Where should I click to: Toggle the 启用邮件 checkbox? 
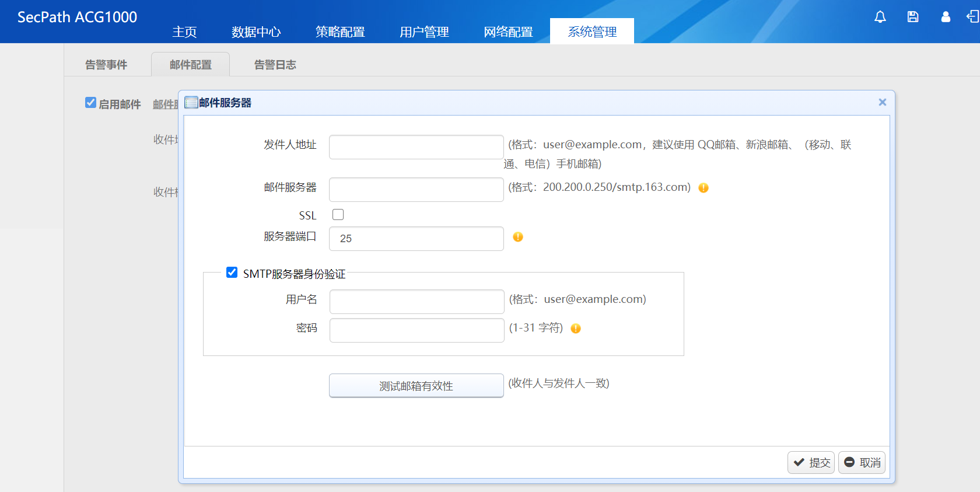90,103
